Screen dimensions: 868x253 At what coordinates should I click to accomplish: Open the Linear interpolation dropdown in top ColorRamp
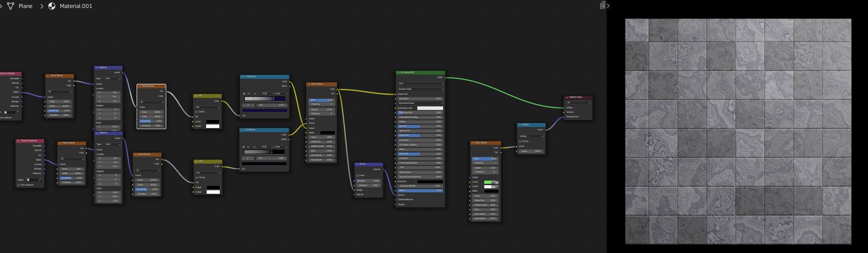pos(281,93)
